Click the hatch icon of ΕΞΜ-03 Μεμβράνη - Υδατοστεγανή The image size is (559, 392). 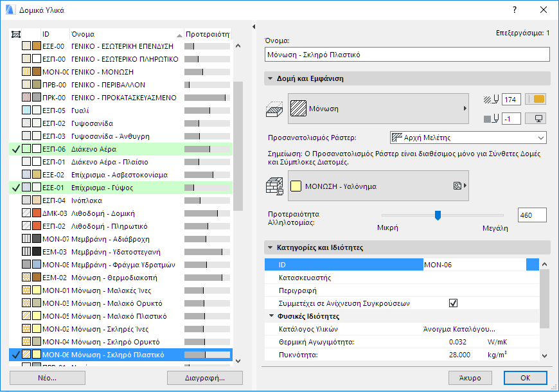click(26, 252)
